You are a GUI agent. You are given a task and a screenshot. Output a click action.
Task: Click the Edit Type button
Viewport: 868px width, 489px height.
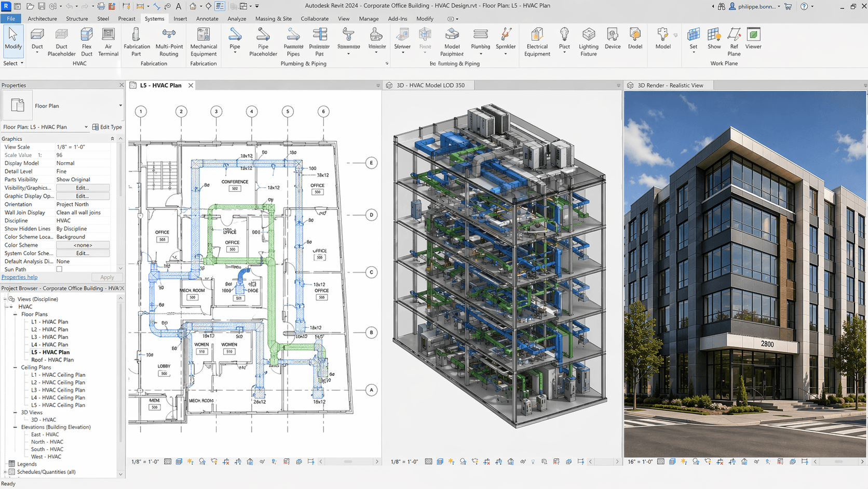(107, 127)
